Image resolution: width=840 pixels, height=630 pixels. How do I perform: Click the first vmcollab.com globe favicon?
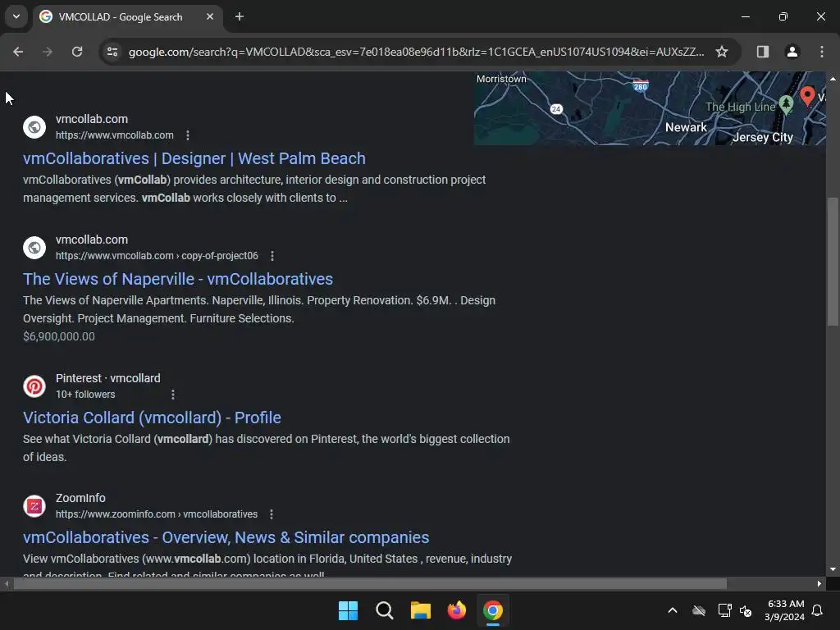34,127
